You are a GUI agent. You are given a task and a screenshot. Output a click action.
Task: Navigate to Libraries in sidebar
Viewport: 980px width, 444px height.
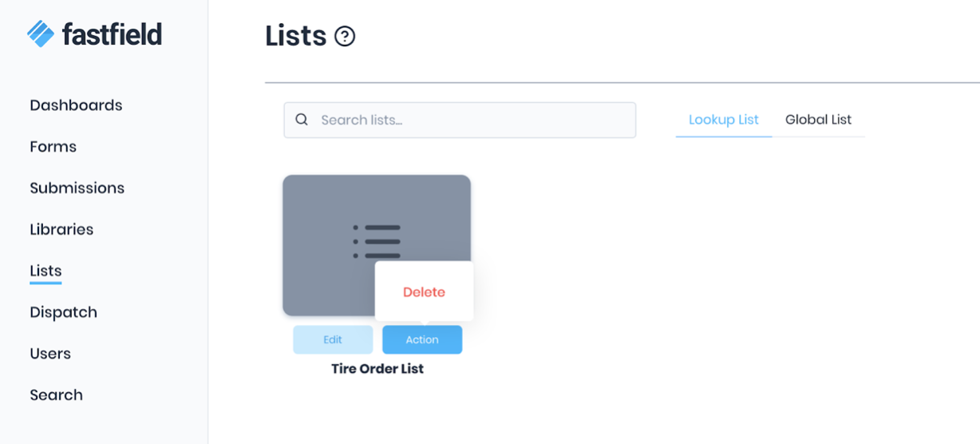pyautogui.click(x=61, y=230)
